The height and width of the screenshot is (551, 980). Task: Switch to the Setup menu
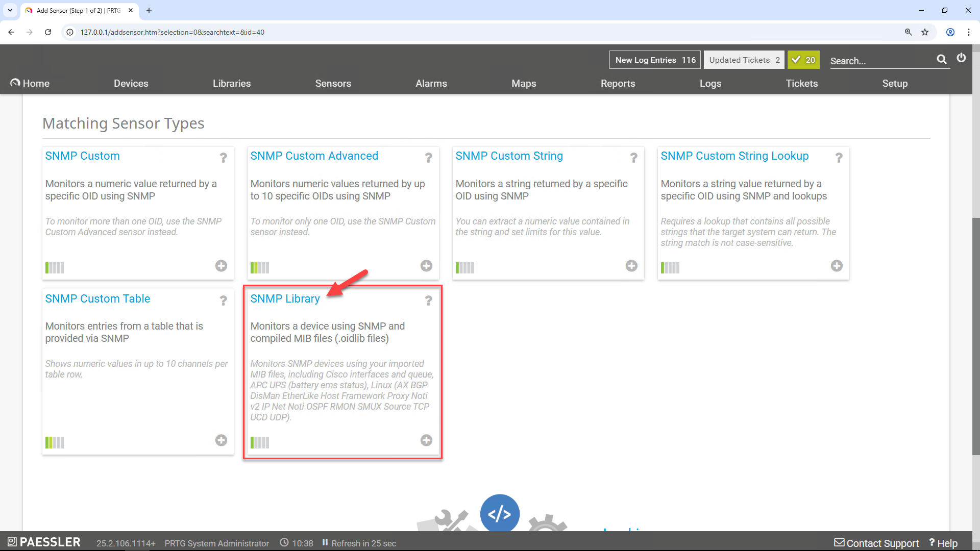895,83
